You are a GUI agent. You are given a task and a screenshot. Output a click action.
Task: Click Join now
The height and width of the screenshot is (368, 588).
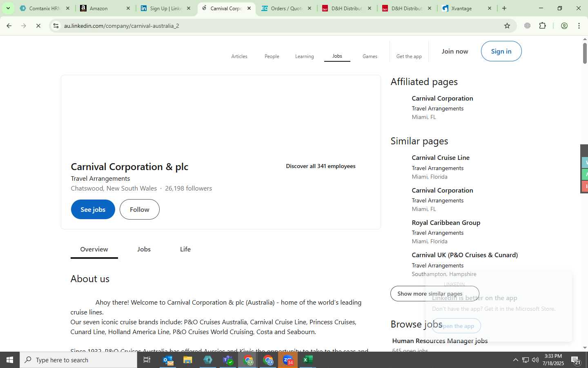pos(455,51)
